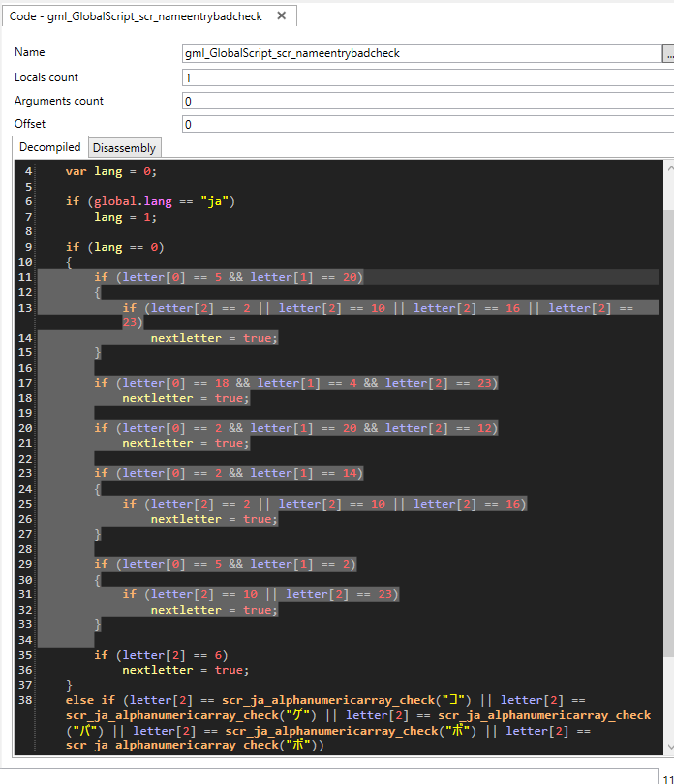Click the ellipsis button beside Name field
Image resolution: width=674 pixels, height=784 pixels.
(668, 53)
